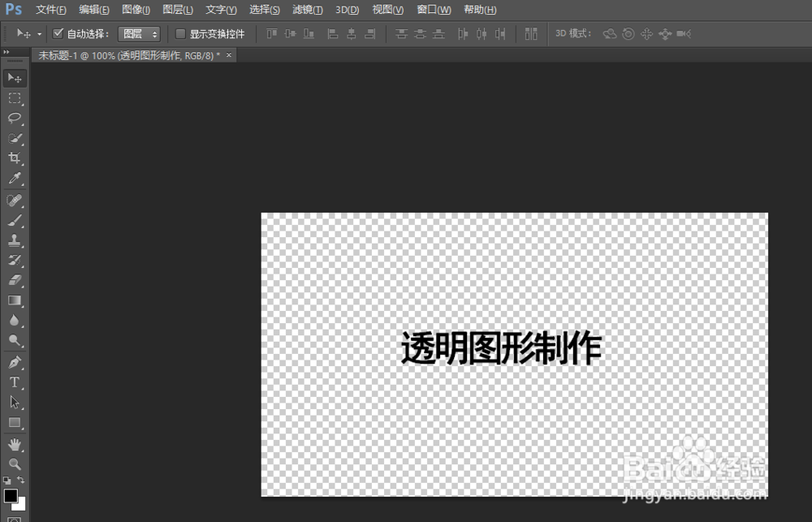The height and width of the screenshot is (522, 812).
Task: Select the Rectangle shape tool
Action: 15,423
